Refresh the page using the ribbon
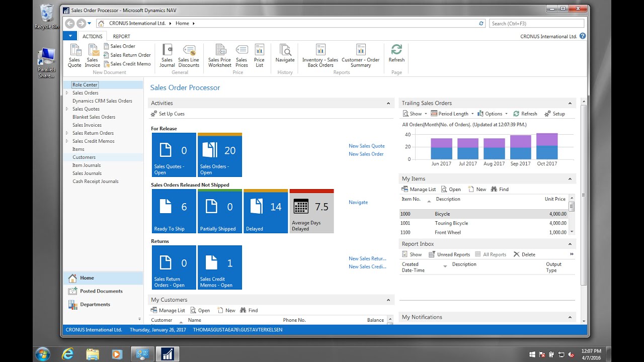This screenshot has width=644, height=362. click(396, 53)
